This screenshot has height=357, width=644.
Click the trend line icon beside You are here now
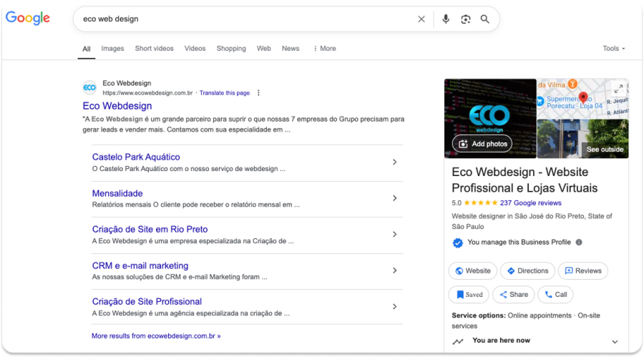point(458,341)
